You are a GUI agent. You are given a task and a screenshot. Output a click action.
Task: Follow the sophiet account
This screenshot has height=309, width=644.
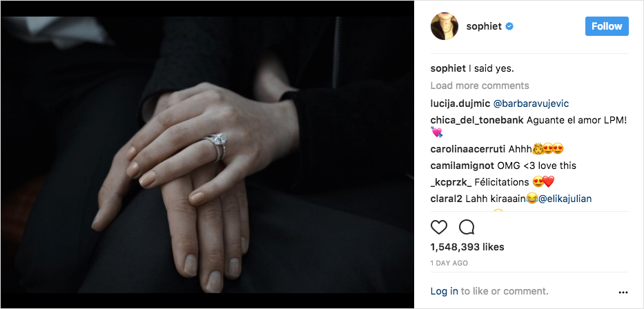[607, 26]
